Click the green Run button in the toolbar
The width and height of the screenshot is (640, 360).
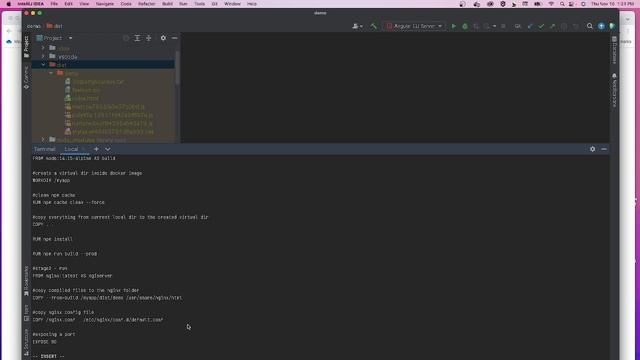coord(453,26)
